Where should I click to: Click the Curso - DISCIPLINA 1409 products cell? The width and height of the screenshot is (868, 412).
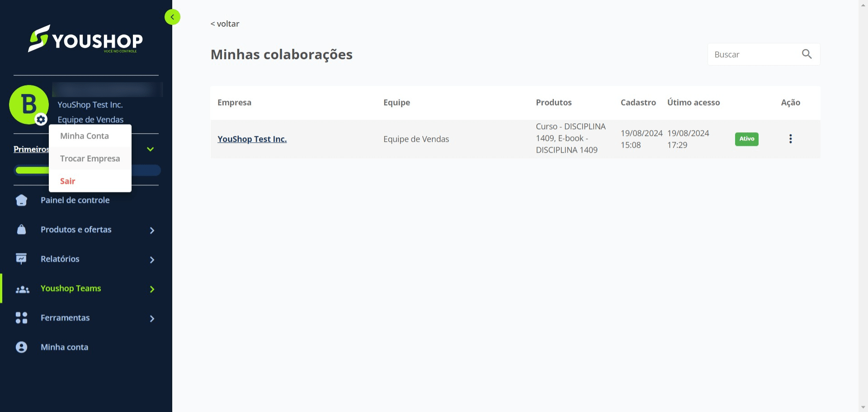pyautogui.click(x=571, y=138)
